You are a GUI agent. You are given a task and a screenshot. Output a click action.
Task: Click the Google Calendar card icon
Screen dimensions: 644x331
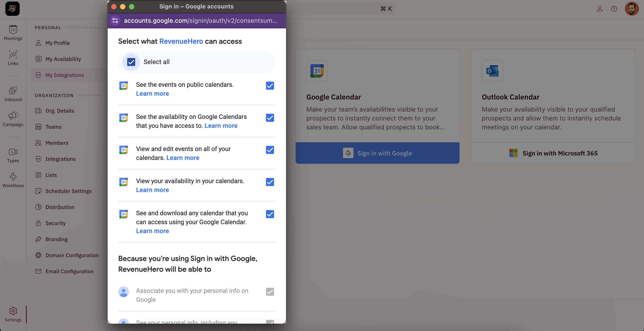[317, 71]
